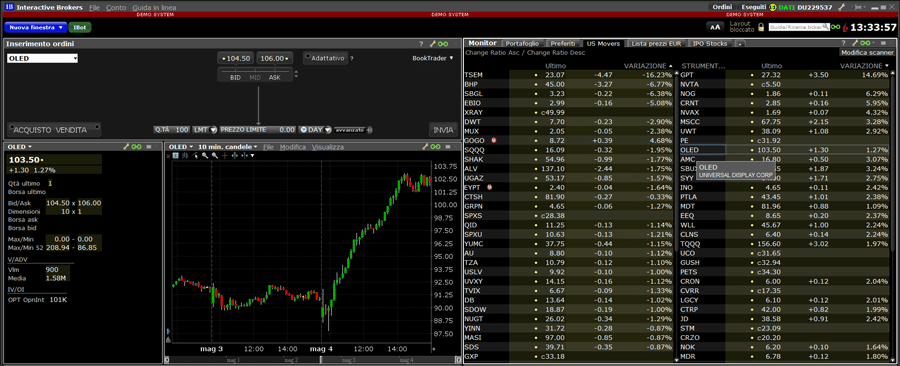
Task: Switch to the IPO Stocks tab
Action: pyautogui.click(x=710, y=44)
